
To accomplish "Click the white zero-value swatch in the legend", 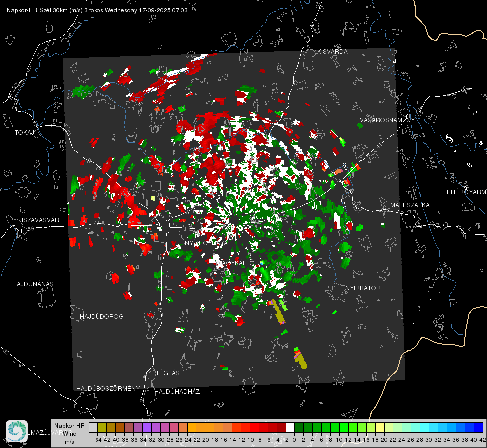I will [290, 427].
